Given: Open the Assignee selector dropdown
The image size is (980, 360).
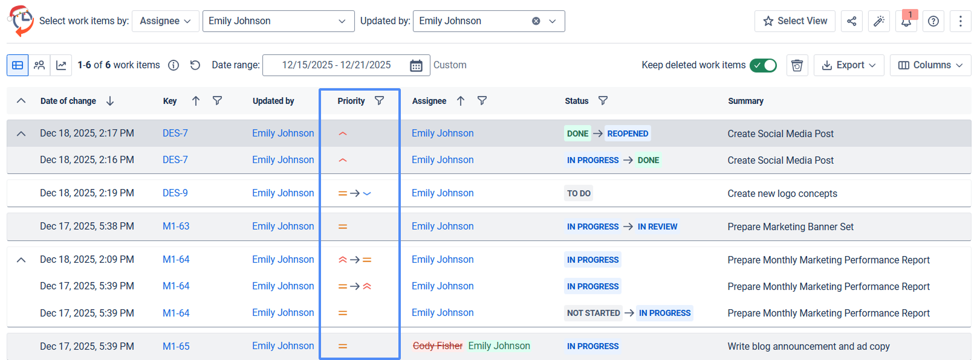Looking at the screenshot, I should pyautogui.click(x=165, y=21).
